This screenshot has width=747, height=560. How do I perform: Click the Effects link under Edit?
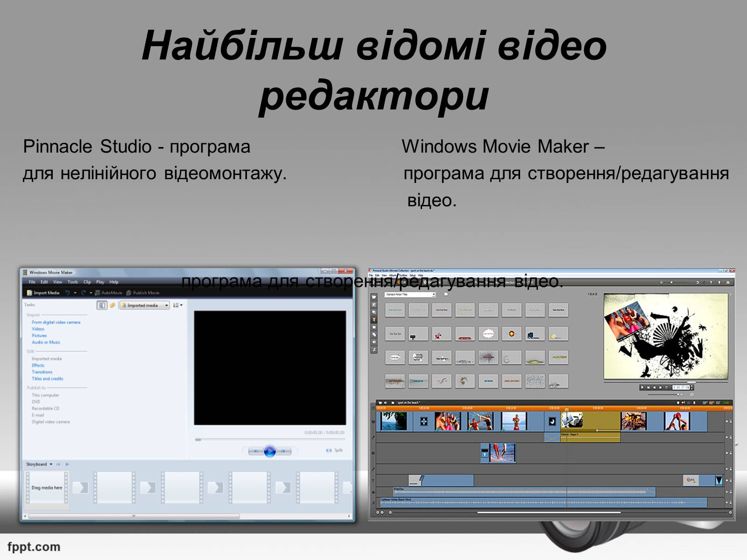click(x=38, y=365)
